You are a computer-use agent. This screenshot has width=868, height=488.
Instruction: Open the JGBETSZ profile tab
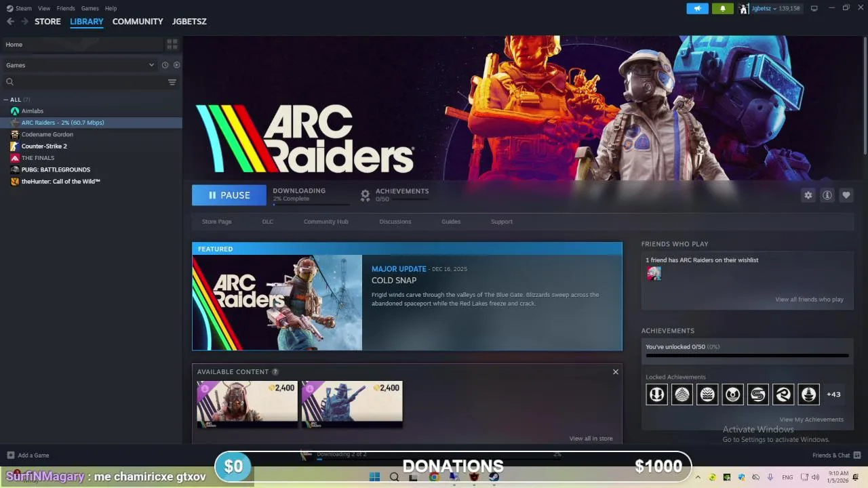tap(189, 22)
